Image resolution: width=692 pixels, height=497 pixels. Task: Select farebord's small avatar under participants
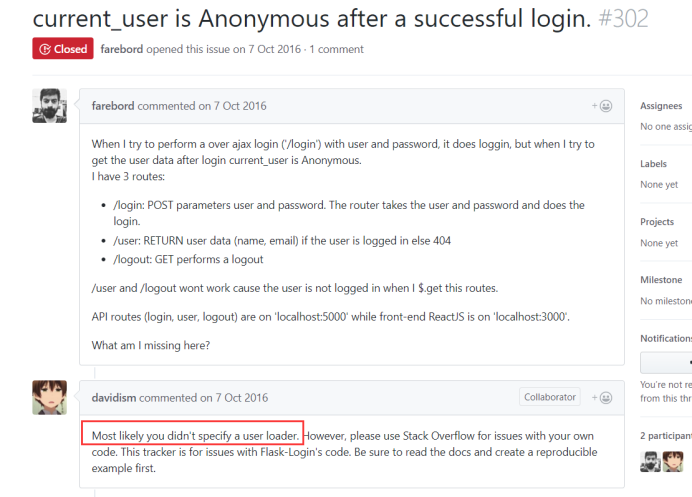point(650,462)
